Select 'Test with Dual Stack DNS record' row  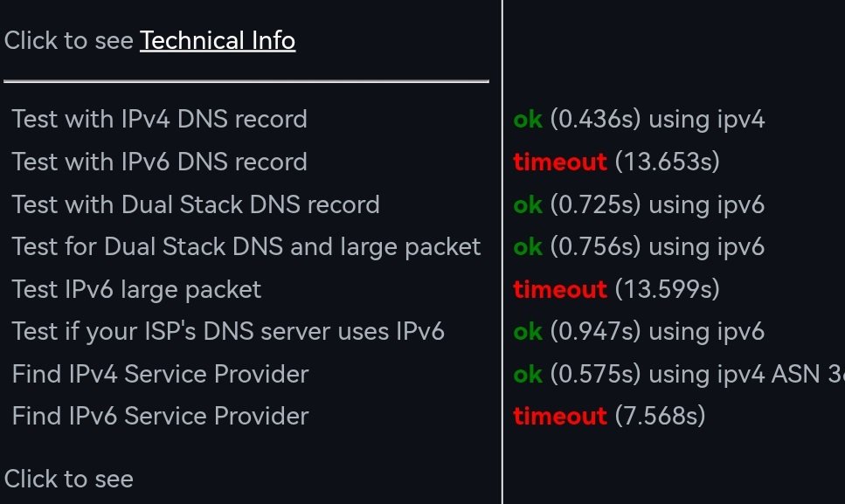[x=196, y=205]
